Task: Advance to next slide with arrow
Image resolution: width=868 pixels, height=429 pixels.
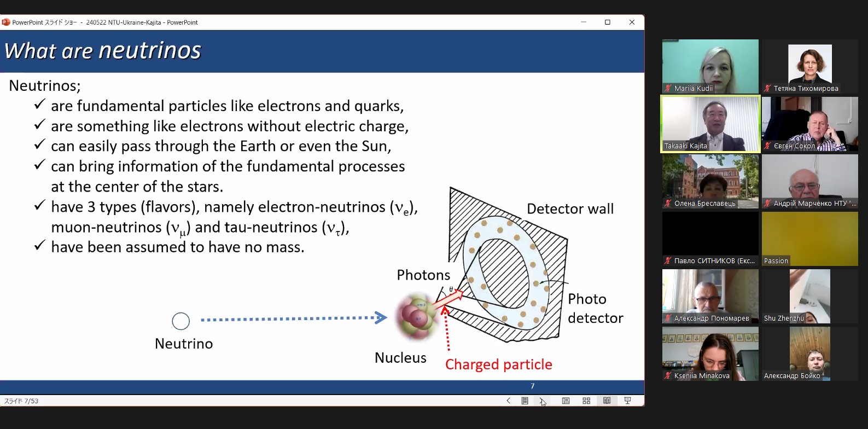Action: [x=542, y=401]
